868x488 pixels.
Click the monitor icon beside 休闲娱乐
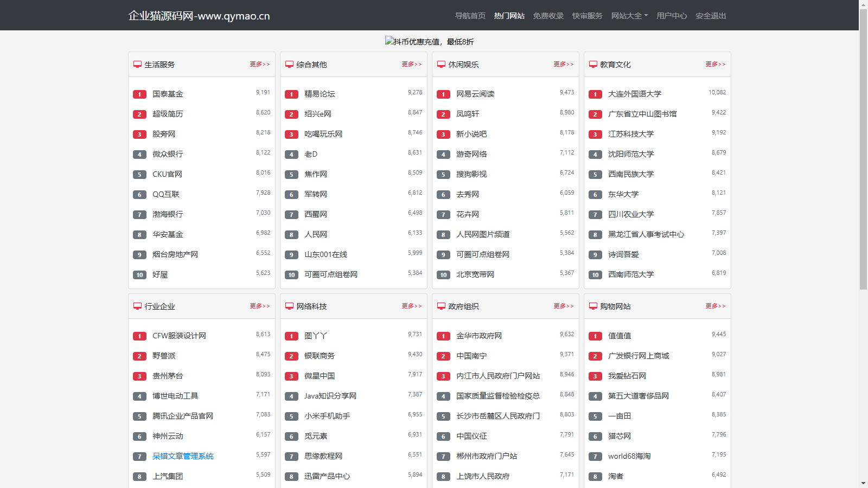441,65
